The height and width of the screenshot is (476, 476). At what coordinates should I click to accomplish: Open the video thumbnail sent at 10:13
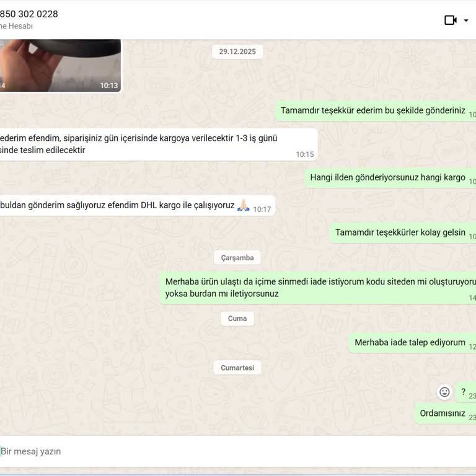click(x=60, y=65)
